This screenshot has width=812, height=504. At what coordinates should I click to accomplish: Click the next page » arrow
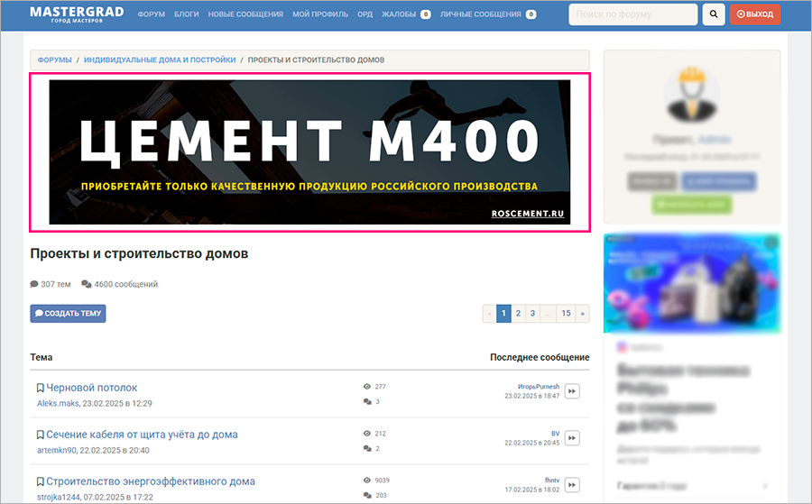[582, 314]
